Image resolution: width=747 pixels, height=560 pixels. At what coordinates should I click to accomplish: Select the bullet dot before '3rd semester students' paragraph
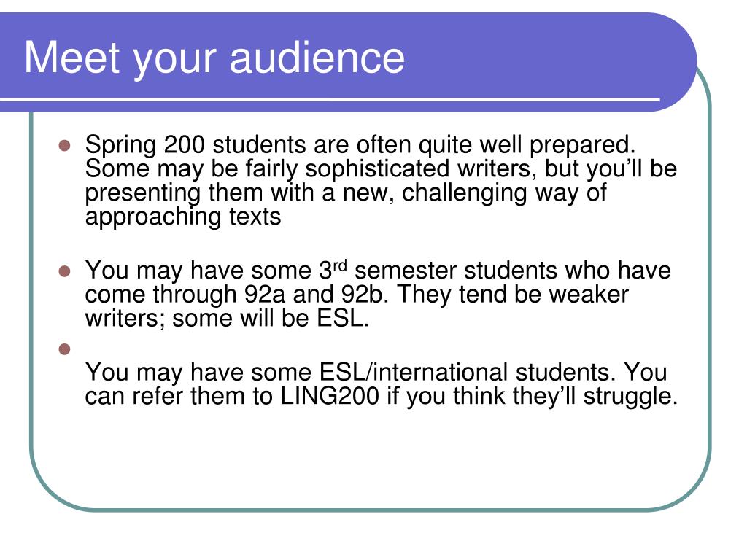click(64, 271)
